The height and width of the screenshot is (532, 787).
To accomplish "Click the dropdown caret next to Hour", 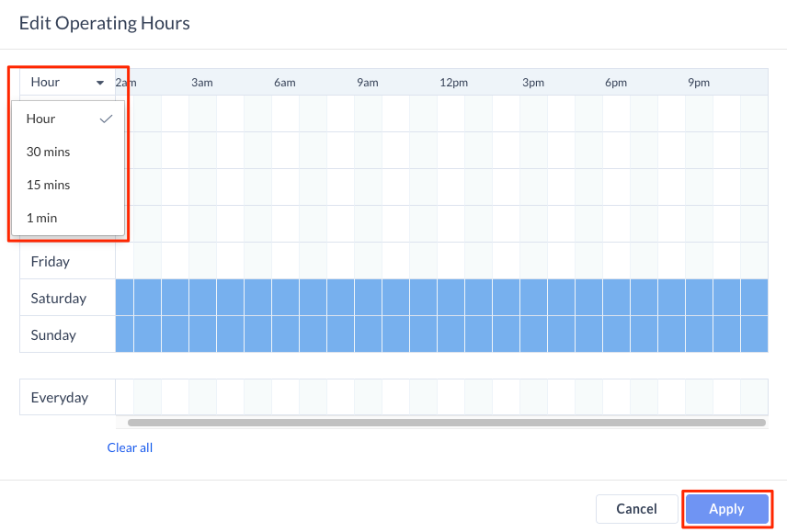I will [x=100, y=83].
